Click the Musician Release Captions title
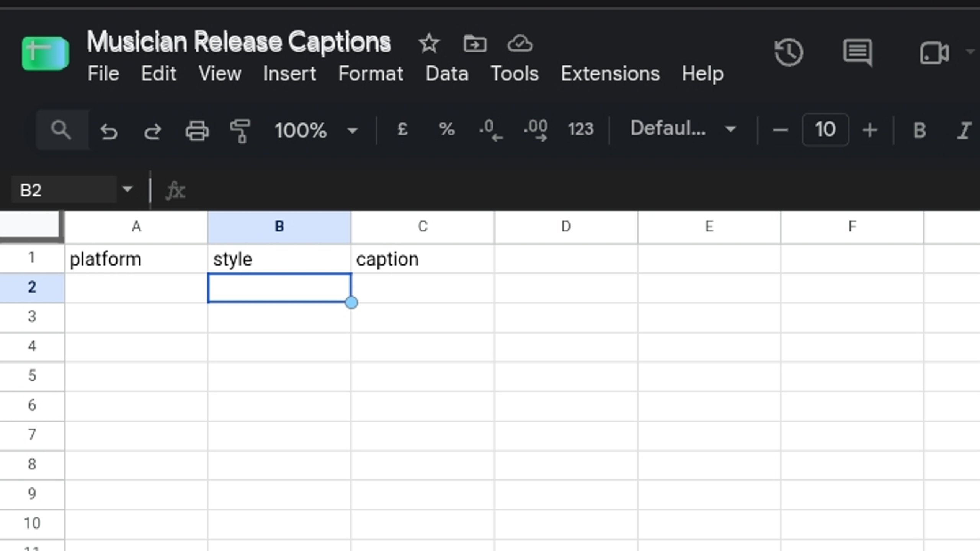This screenshot has width=980, height=551. (238, 42)
